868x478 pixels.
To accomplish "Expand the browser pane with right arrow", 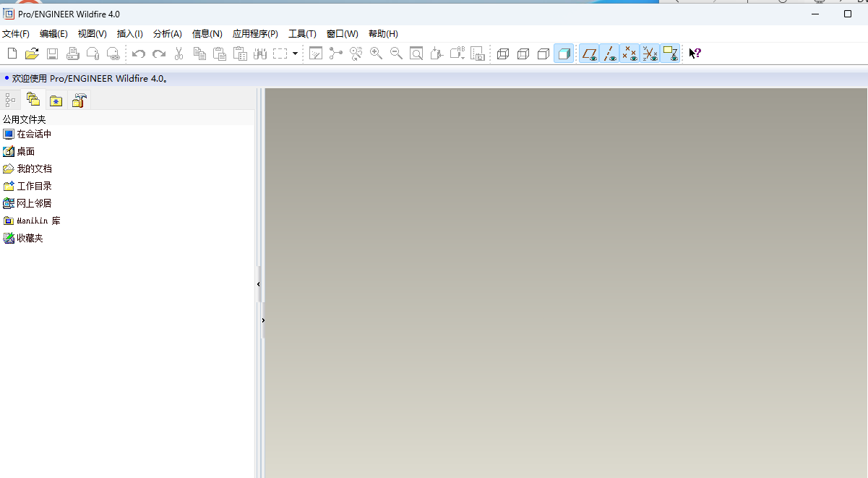I will pos(263,320).
